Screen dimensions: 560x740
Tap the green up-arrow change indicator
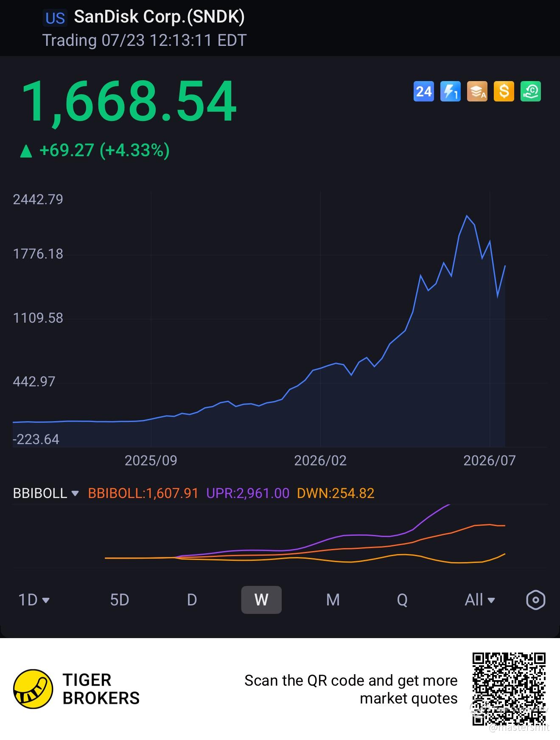(x=26, y=151)
